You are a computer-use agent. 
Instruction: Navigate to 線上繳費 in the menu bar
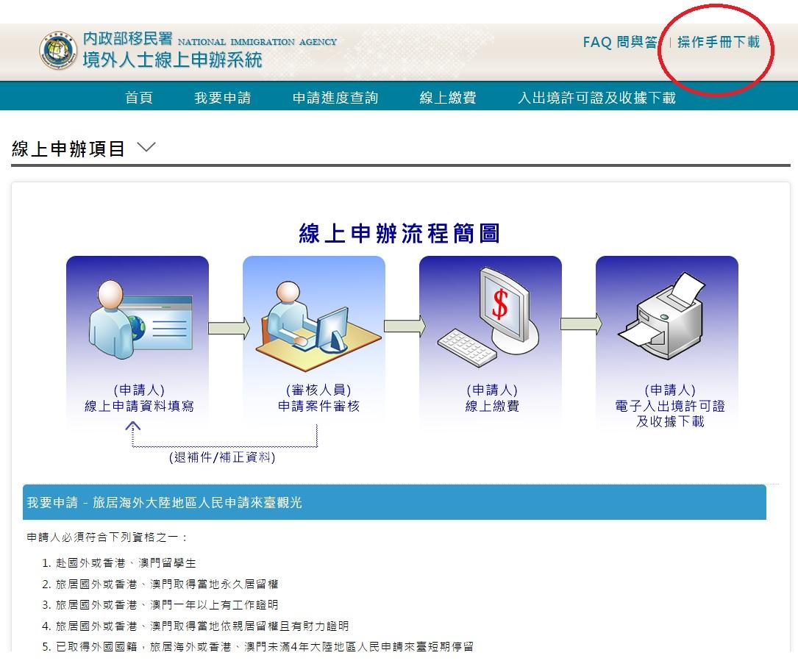(x=449, y=96)
